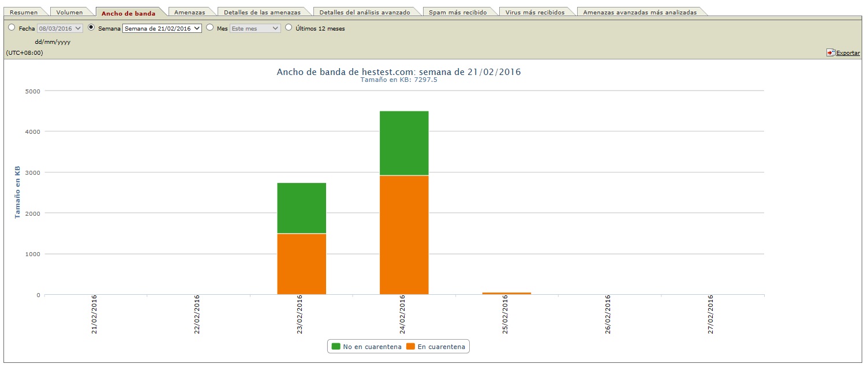Select the Mes radio button

pos(209,27)
